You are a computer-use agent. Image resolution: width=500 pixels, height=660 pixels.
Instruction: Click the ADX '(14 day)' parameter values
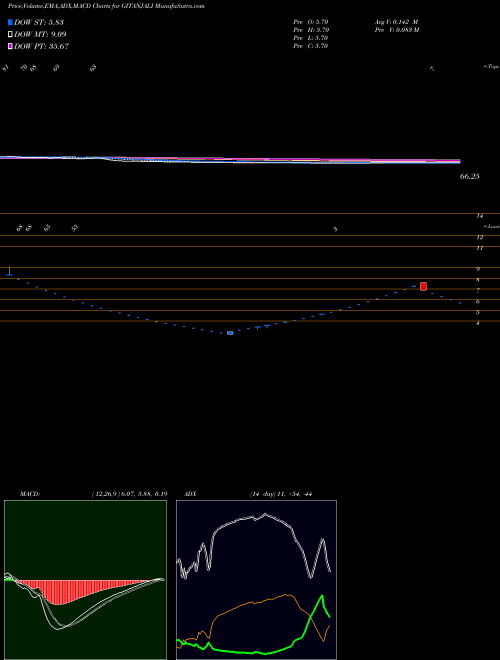coord(281,494)
